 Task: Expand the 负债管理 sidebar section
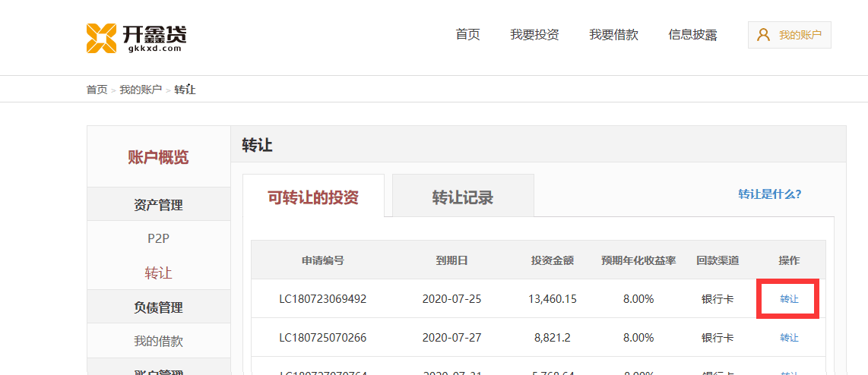[158, 307]
